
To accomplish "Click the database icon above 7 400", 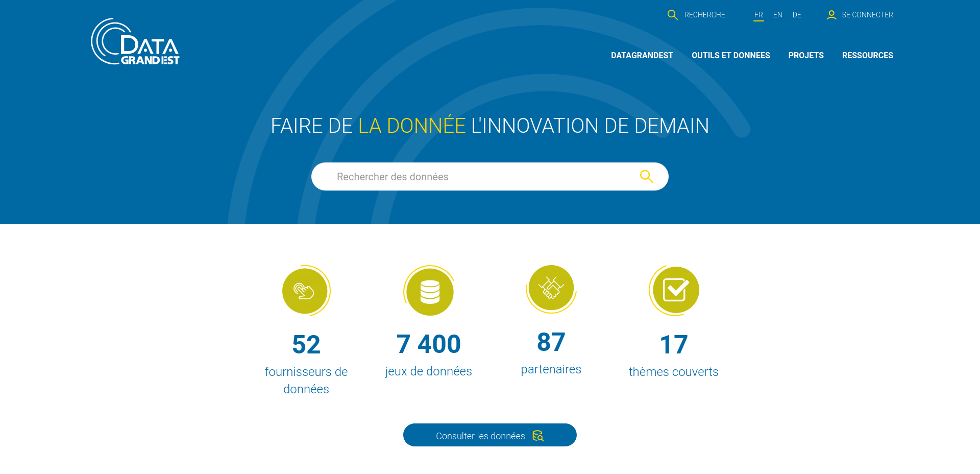I will (429, 291).
